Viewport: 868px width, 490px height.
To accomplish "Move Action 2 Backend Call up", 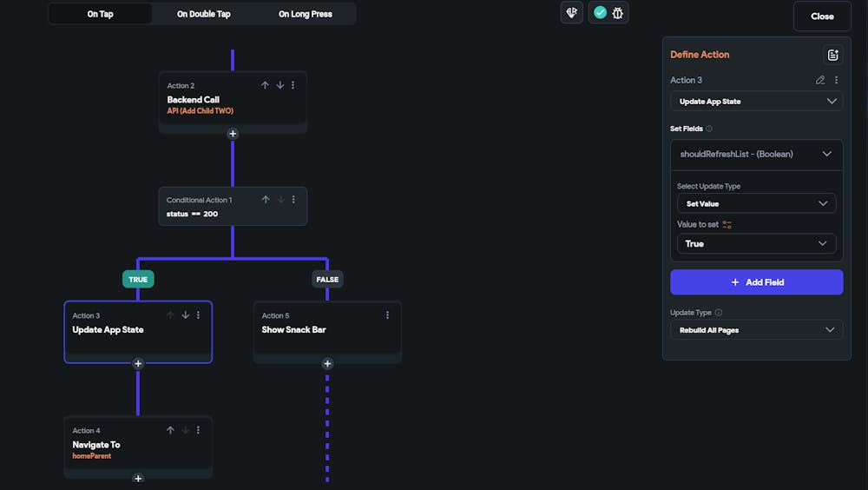I will click(x=265, y=85).
